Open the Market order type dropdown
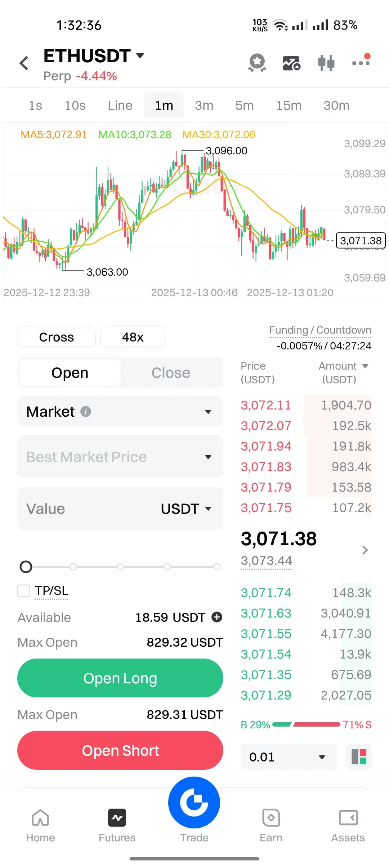389x868 pixels. click(x=120, y=411)
